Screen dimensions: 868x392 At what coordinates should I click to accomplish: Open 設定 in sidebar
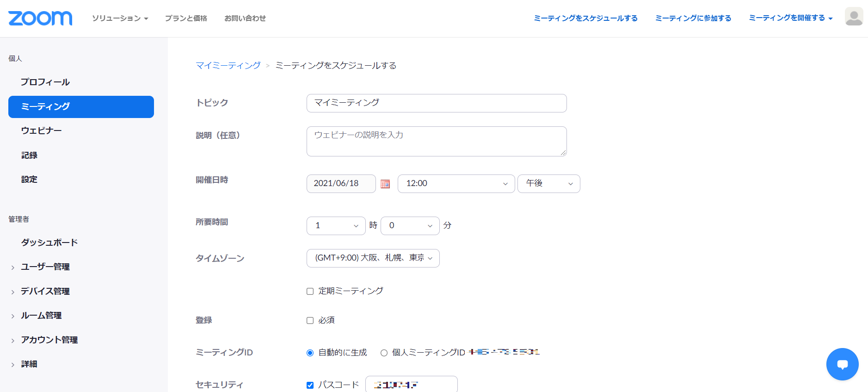point(29,180)
